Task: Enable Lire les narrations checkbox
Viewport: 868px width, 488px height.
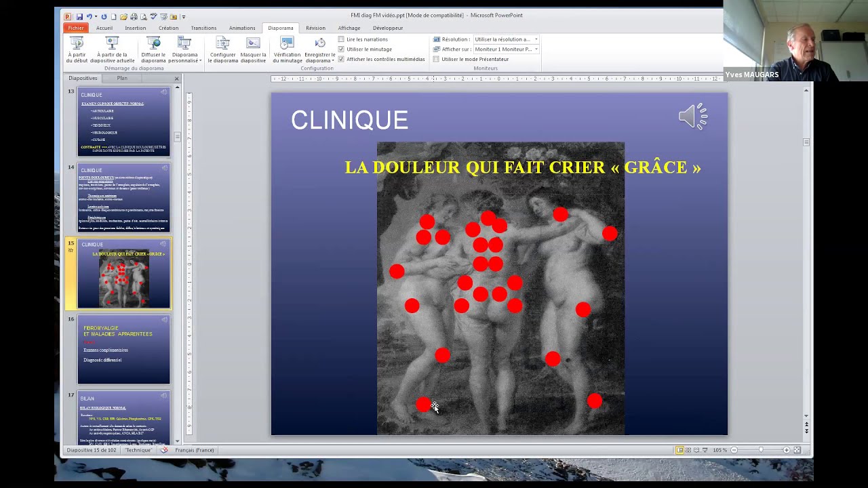Action: 341,39
